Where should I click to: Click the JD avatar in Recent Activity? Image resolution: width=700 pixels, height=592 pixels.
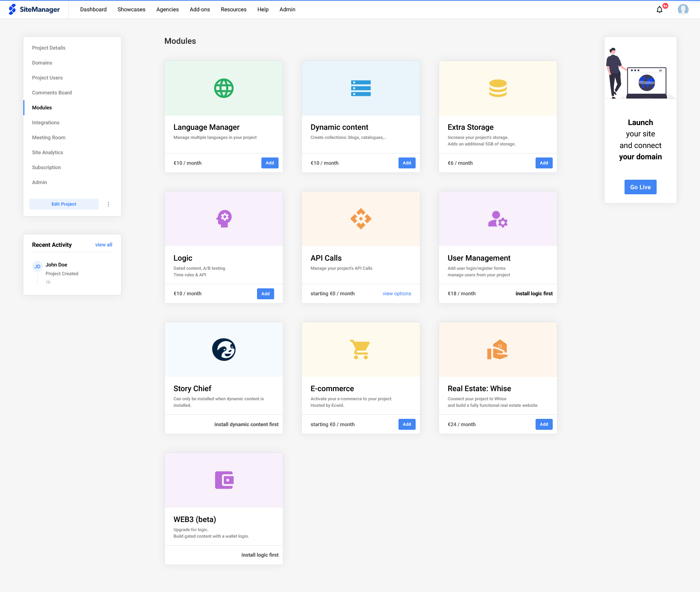[x=37, y=266]
